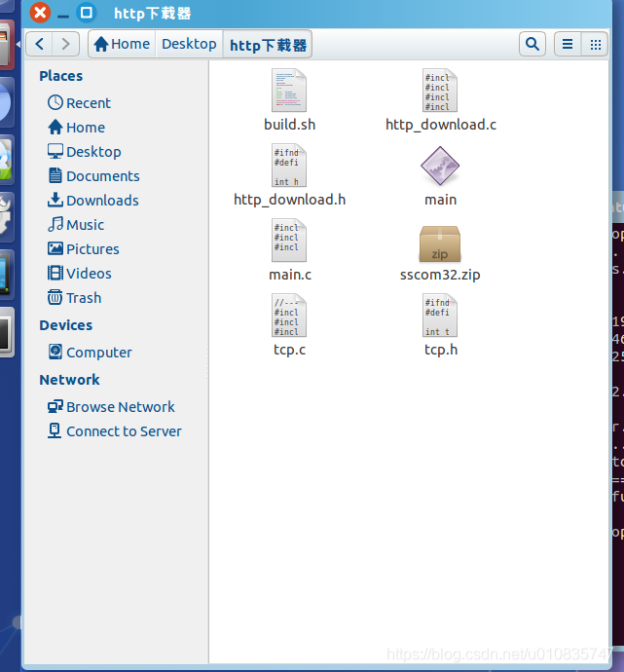Open Music in the sidebar
The width and height of the screenshot is (624, 672).
[x=76, y=225]
